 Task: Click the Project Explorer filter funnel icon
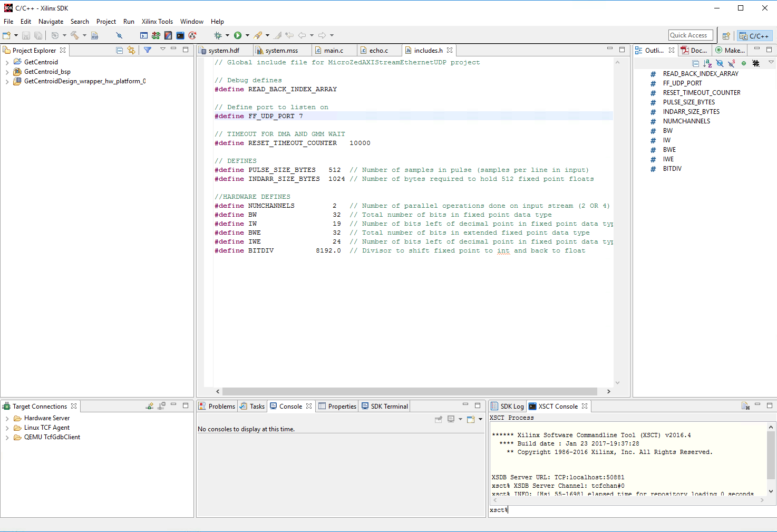pos(148,50)
